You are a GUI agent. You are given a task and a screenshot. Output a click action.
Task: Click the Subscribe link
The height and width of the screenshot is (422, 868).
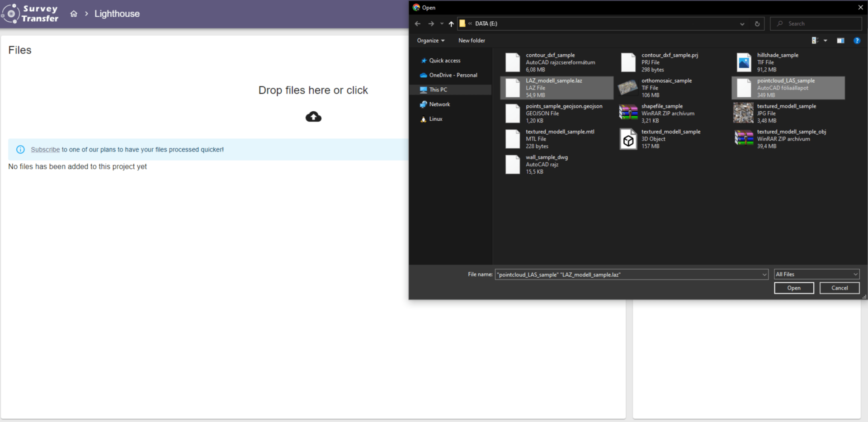point(45,150)
